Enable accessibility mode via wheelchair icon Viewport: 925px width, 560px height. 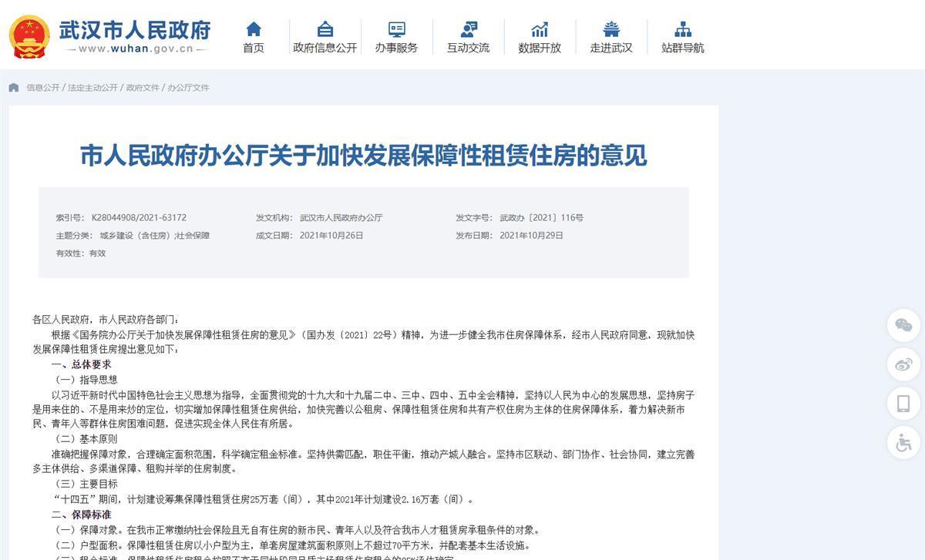pyautogui.click(x=903, y=442)
